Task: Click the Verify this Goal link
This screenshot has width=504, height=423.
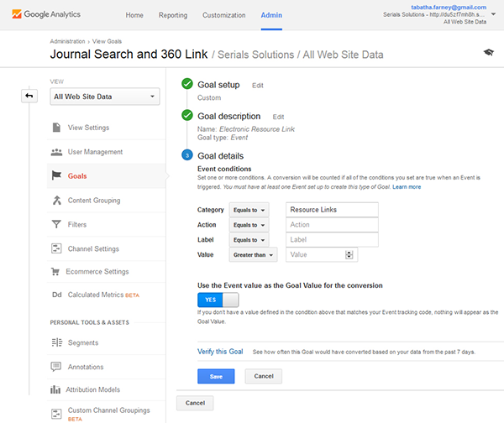Action: click(220, 352)
